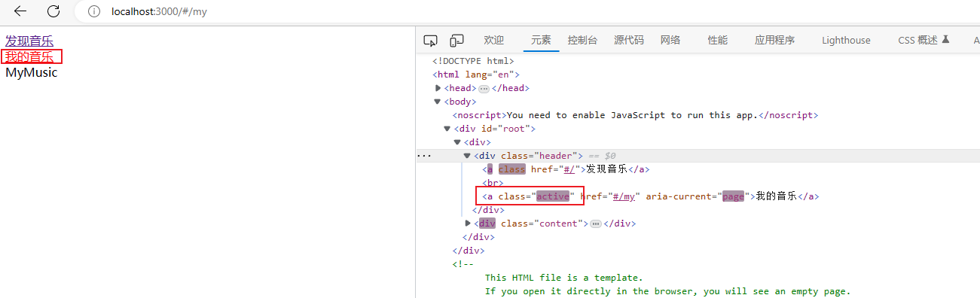
Task: Follow the #/ href link in DOM tree
Action: [x=569, y=169]
